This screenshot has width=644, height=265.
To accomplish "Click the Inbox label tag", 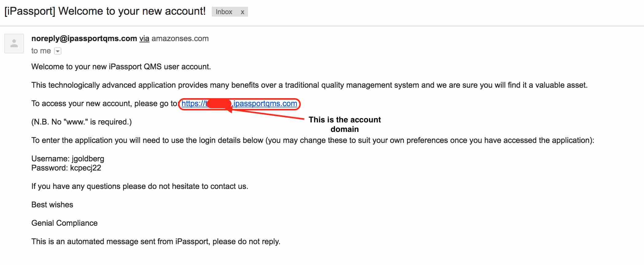I will 224,12.
